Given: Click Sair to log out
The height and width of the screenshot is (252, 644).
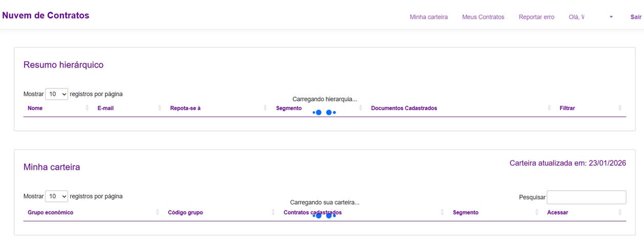Looking at the screenshot, I should click(635, 17).
